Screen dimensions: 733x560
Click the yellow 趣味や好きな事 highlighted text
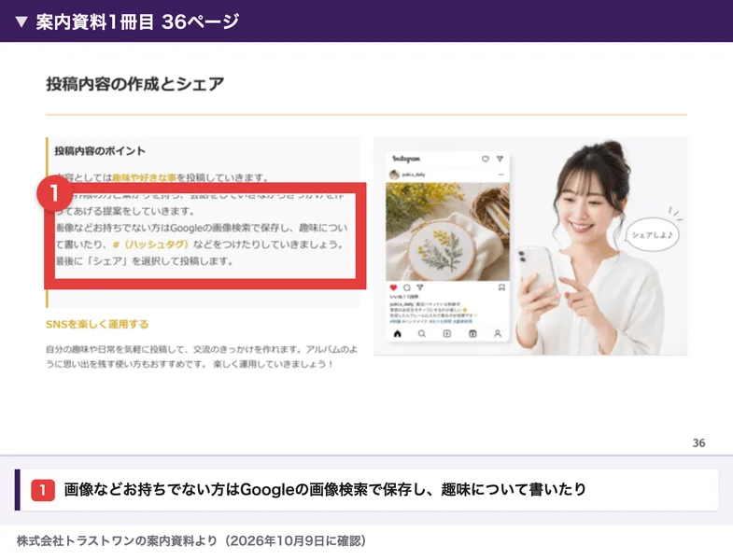[x=145, y=177]
